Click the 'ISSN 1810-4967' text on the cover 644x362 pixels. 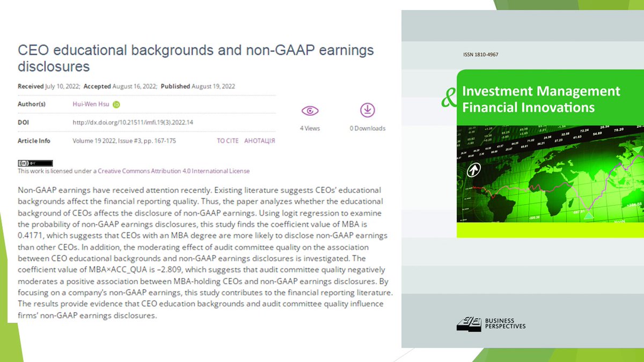(480, 55)
